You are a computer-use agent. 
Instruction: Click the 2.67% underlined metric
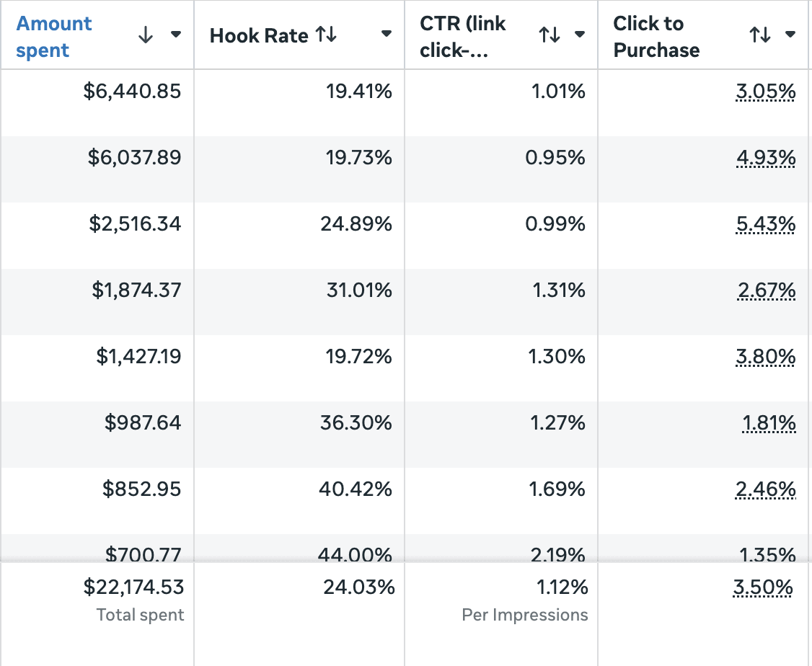click(x=766, y=290)
